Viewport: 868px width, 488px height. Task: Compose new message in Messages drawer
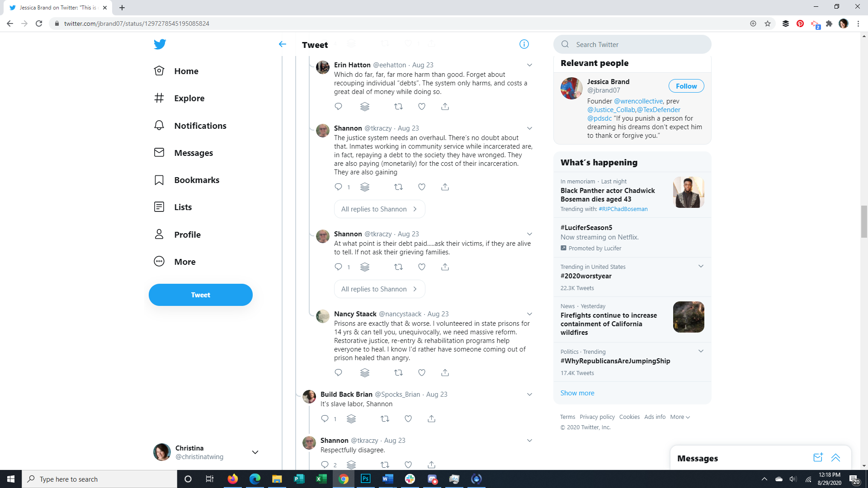817,458
